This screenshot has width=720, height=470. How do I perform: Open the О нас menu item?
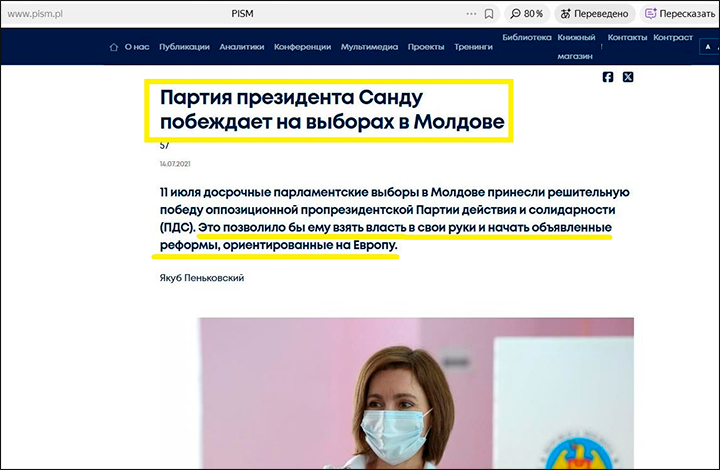[137, 47]
